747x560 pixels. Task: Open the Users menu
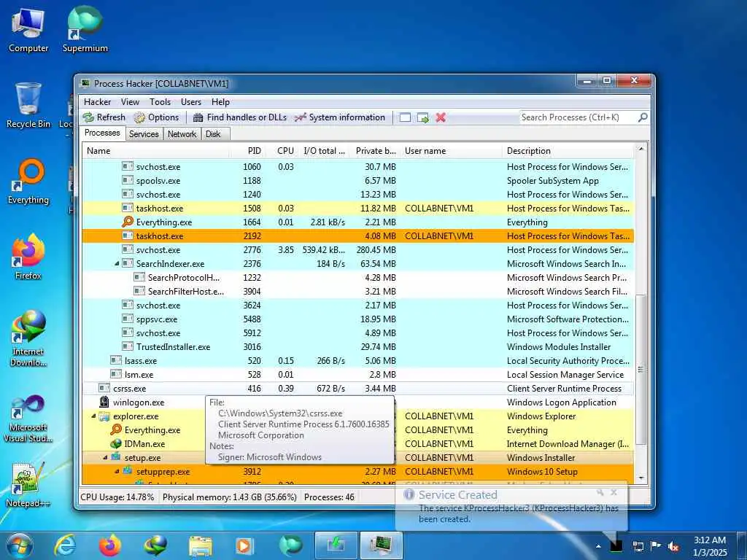coord(191,102)
